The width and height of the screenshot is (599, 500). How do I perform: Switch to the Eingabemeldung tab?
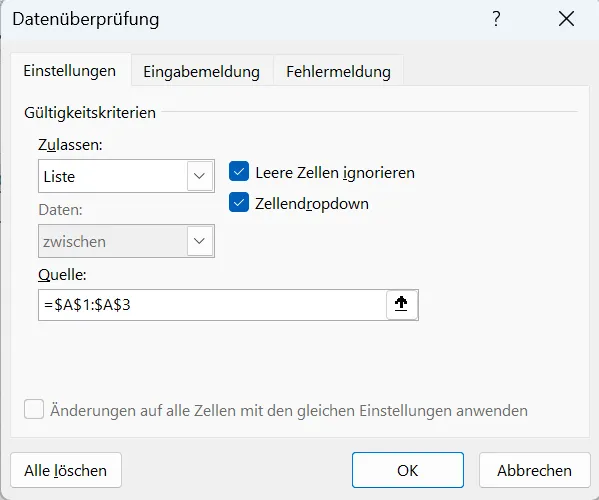click(x=201, y=72)
